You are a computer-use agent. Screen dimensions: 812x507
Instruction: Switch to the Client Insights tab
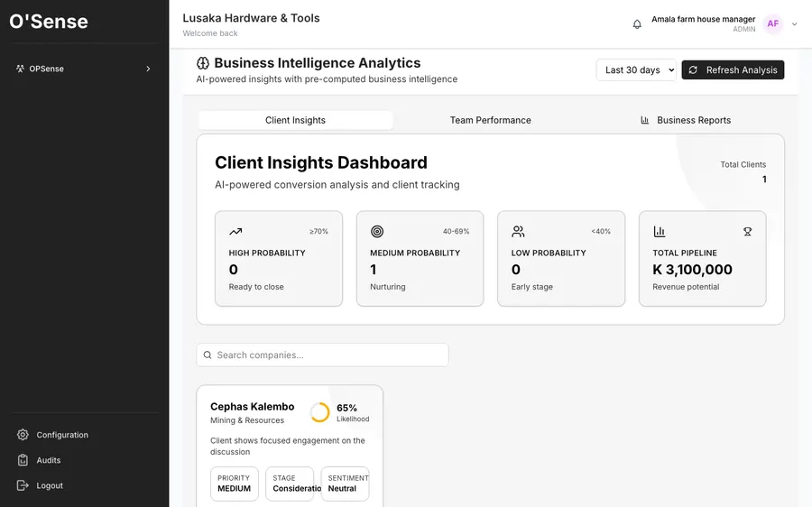pos(295,120)
